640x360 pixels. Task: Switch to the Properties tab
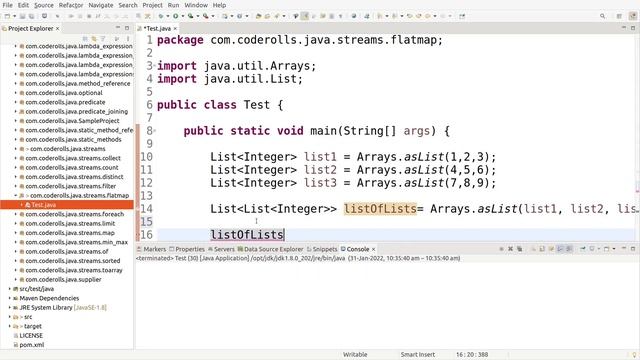(x=187, y=249)
